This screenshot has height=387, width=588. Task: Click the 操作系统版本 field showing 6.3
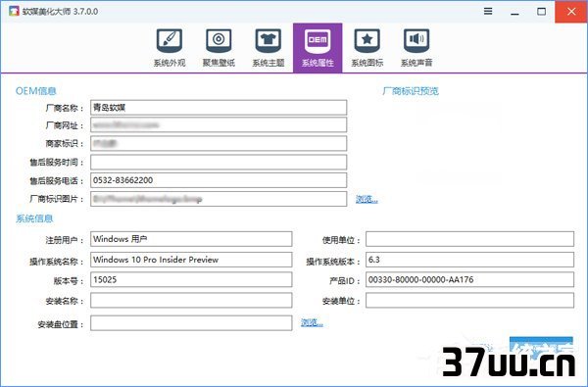[x=469, y=260]
